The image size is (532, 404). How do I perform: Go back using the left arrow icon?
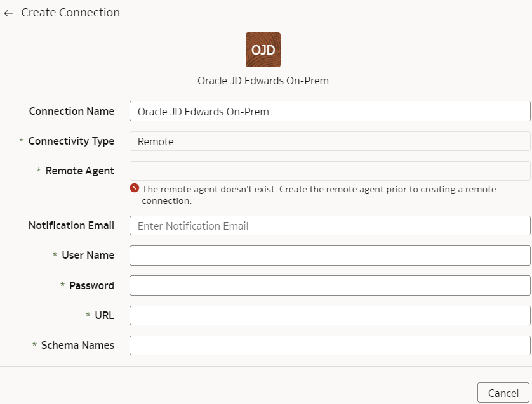8,13
